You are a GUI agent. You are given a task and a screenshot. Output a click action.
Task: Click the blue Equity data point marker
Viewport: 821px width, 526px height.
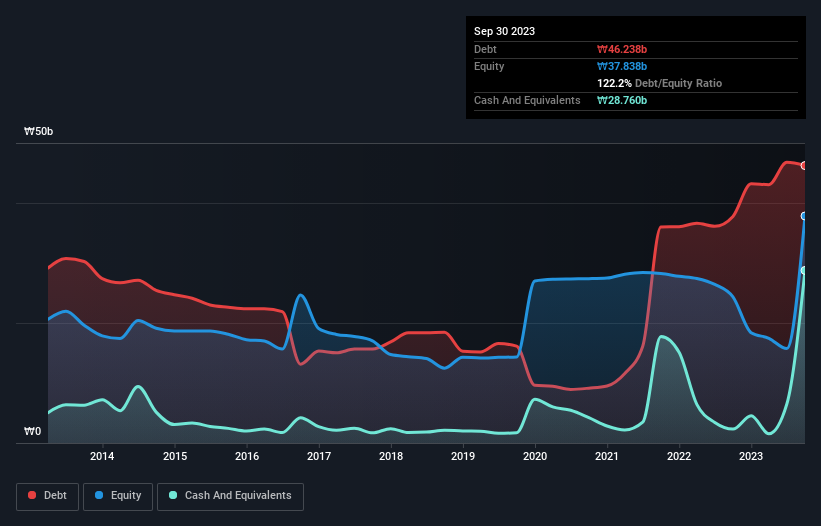pos(804,216)
